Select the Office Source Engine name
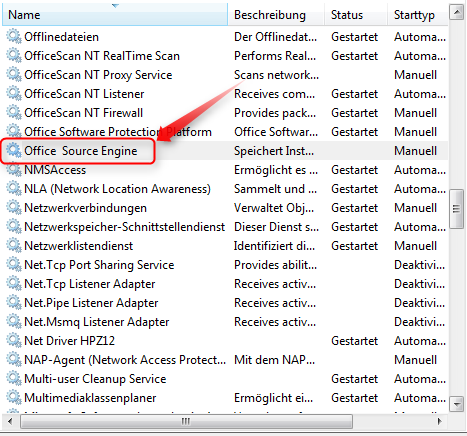The image size is (467, 436). [81, 151]
